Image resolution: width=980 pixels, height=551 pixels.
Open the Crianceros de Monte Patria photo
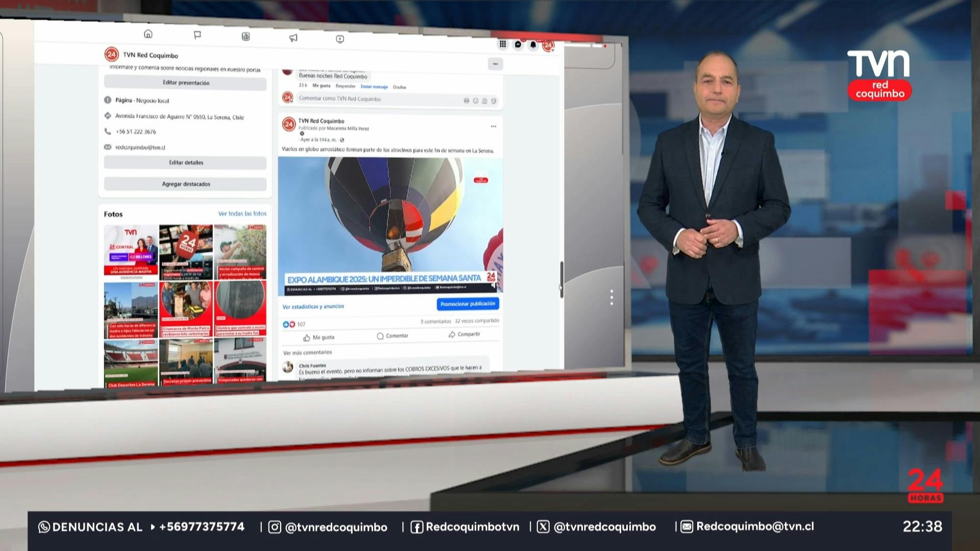186,309
